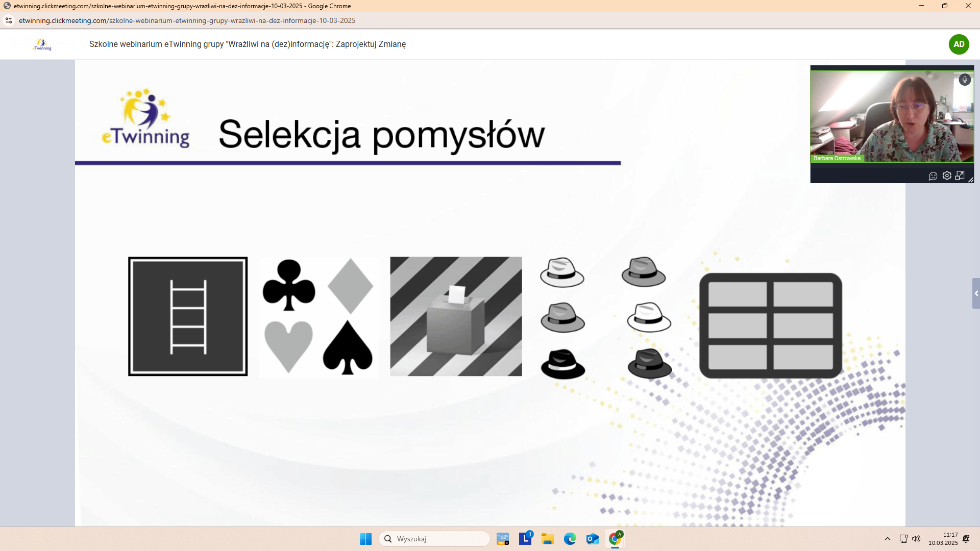Open the emoji reactions chat icon
The height and width of the screenshot is (551, 980).
(933, 176)
